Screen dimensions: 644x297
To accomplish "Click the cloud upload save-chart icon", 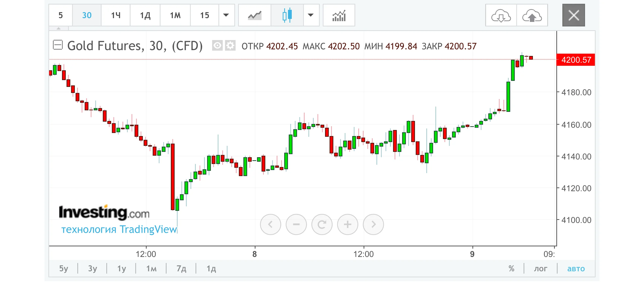I will tap(532, 15).
